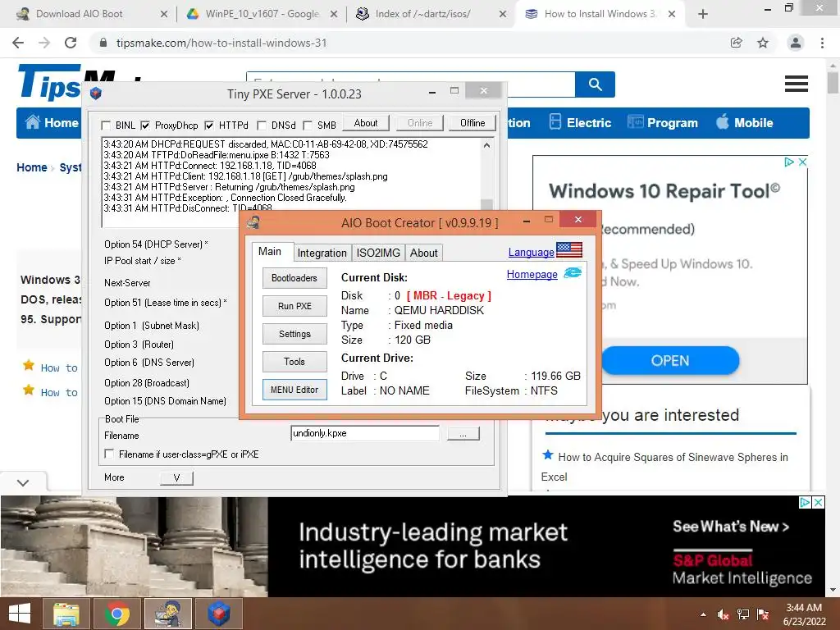Click the boot Filename field undionly.kpxe
The height and width of the screenshot is (630, 840).
click(x=365, y=433)
